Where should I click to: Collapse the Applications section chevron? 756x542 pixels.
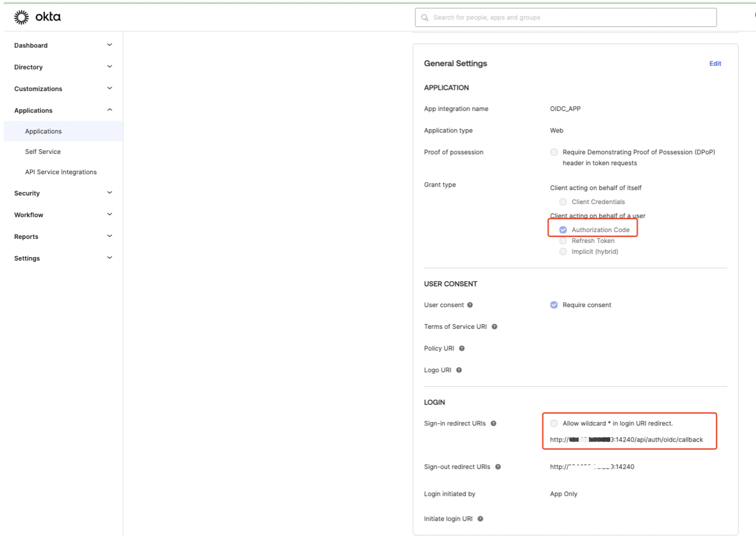[x=110, y=110]
